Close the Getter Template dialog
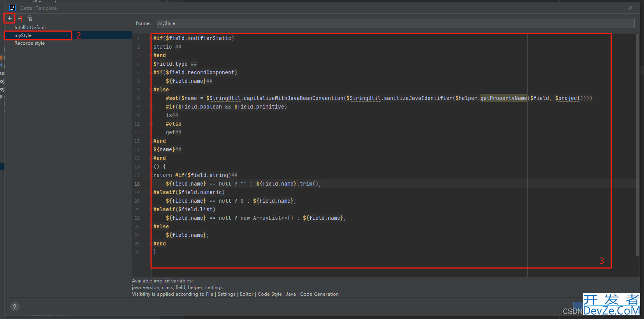Screen dimensions: 644x319 630,8
